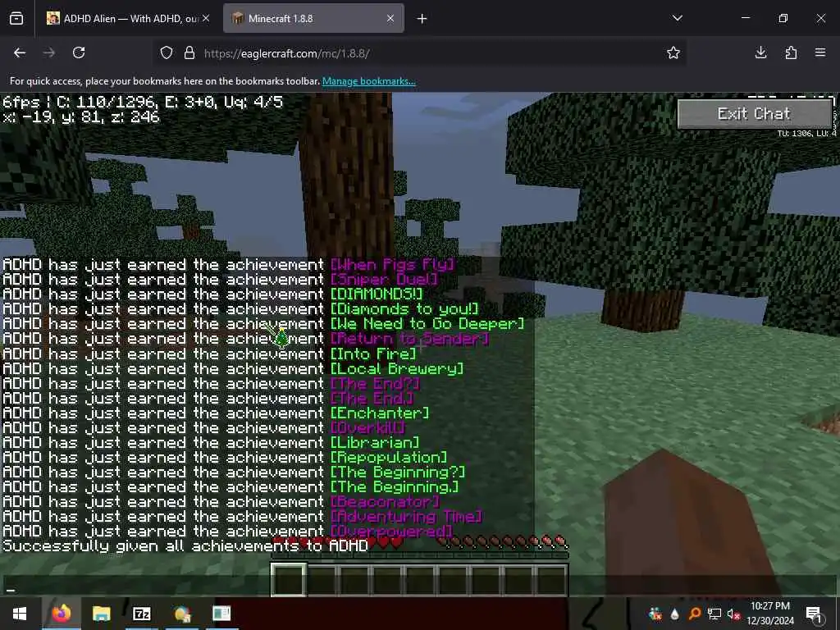Click the [Into Fire] achievement

click(x=373, y=354)
